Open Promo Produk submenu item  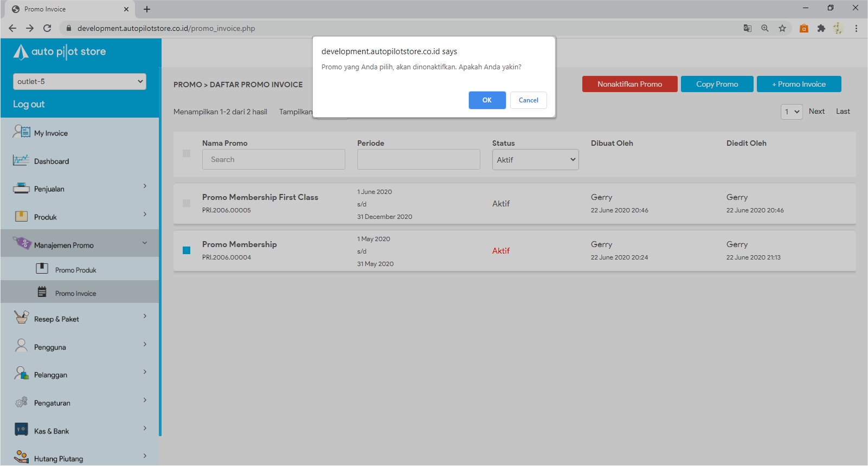[75, 270]
